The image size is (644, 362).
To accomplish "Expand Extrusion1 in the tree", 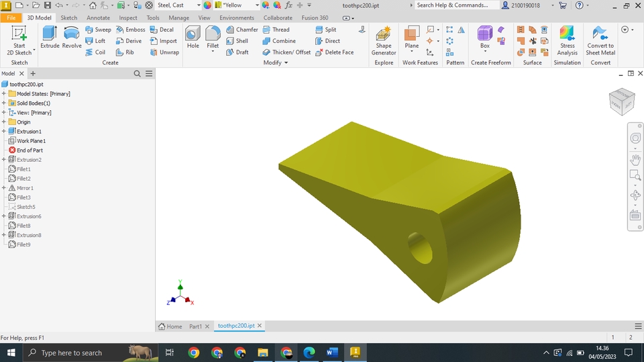I will click(4, 132).
